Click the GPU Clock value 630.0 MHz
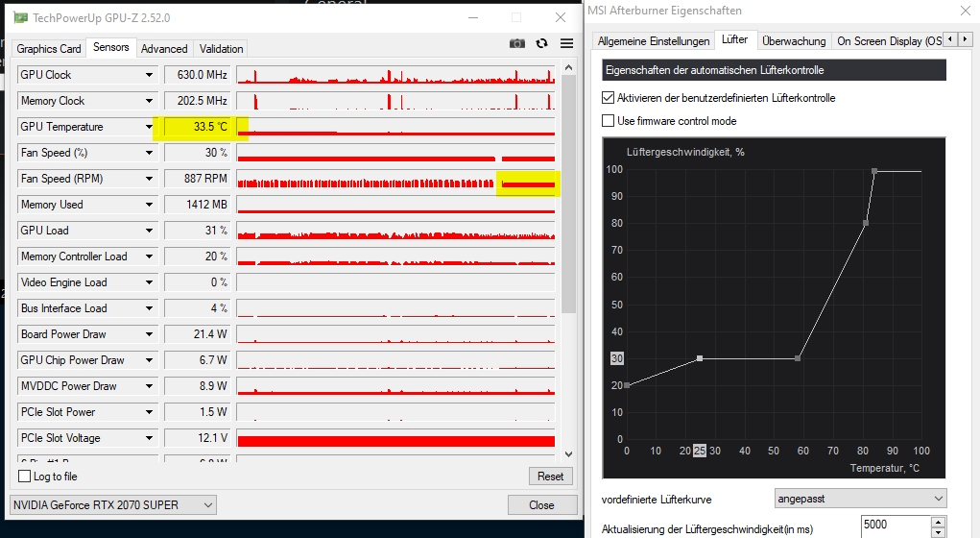Viewport: 980px width, 538px height. click(x=198, y=74)
